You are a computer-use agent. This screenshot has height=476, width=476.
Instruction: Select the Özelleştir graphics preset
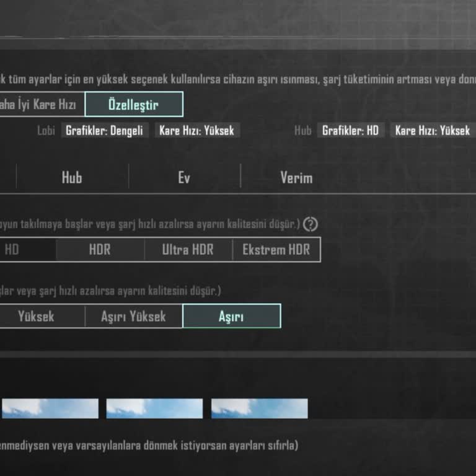coord(134,104)
